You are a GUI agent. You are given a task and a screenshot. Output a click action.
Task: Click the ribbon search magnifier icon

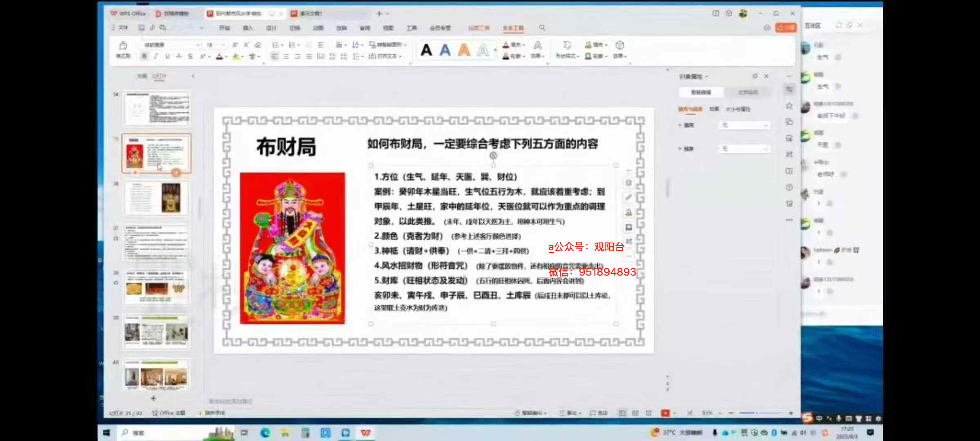542,28
